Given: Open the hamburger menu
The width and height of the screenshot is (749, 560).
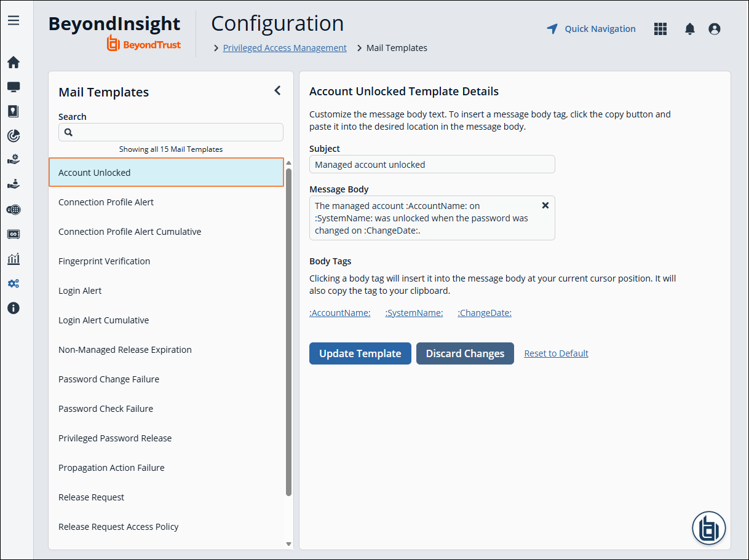Looking at the screenshot, I should point(14,20).
